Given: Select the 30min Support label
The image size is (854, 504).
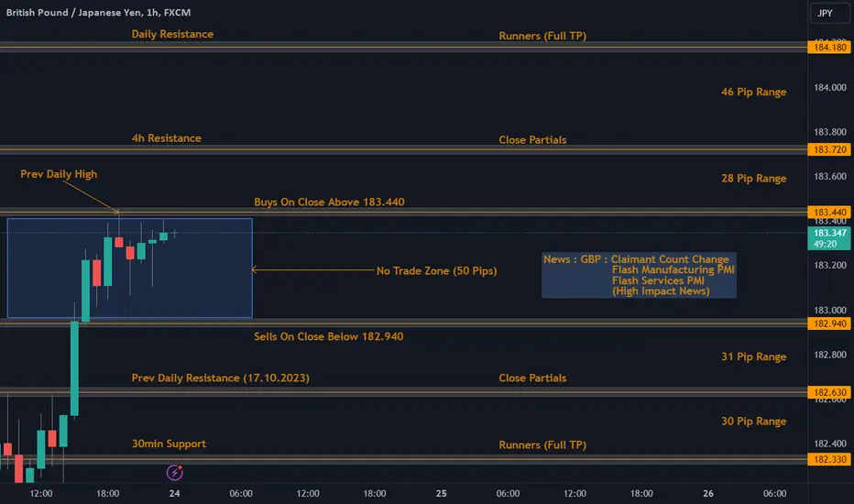Looking at the screenshot, I should (x=169, y=444).
